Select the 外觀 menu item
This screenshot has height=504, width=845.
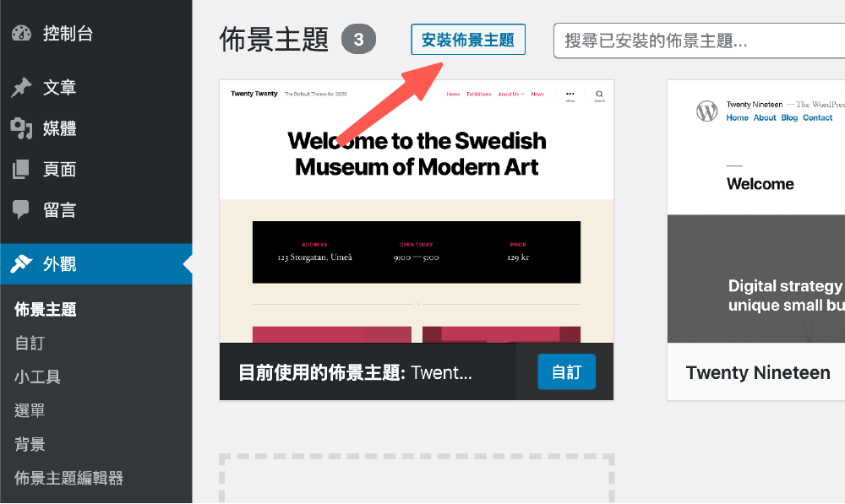[96, 264]
